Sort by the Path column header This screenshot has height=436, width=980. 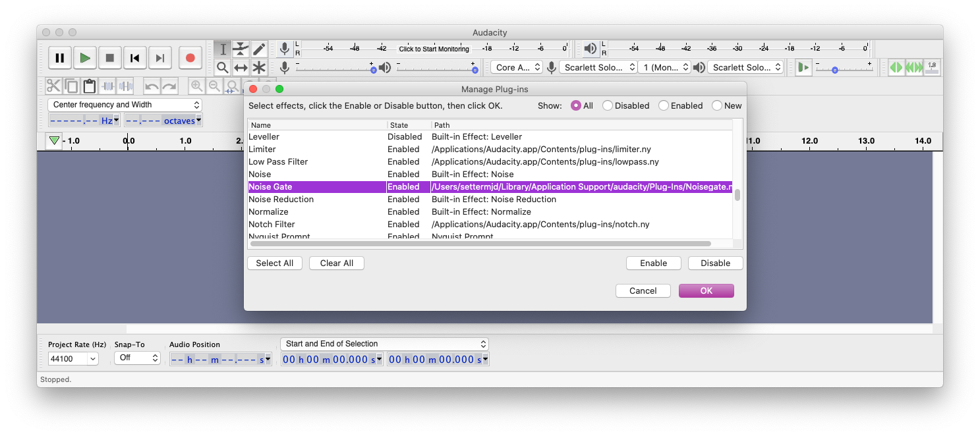582,125
